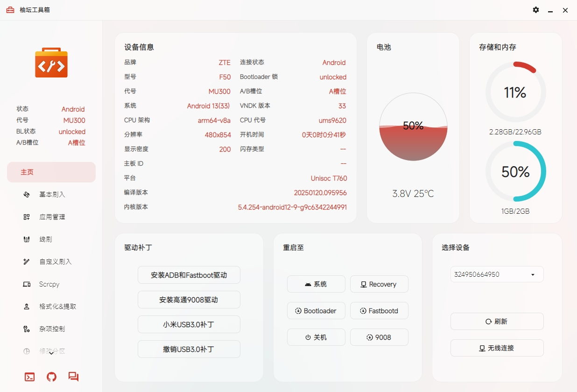Click the build version 20250120.095956
Viewport: 577px width, 392px height.
(320, 193)
